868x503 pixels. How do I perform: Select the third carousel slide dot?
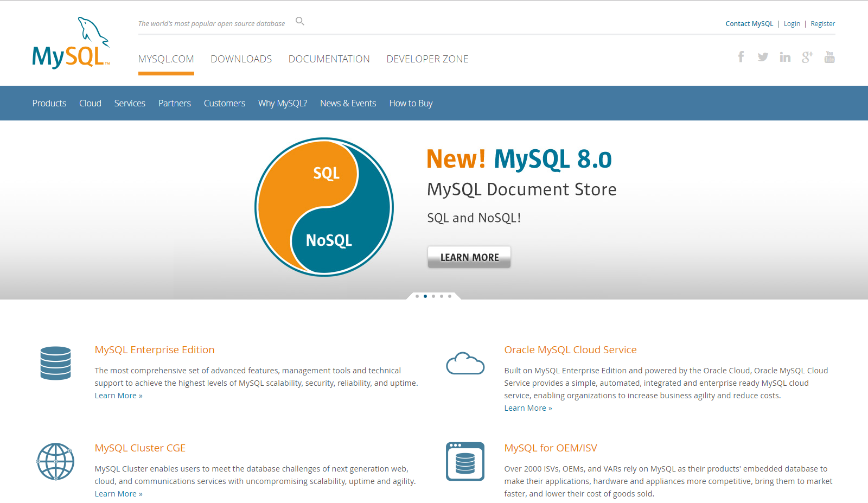coord(433,296)
